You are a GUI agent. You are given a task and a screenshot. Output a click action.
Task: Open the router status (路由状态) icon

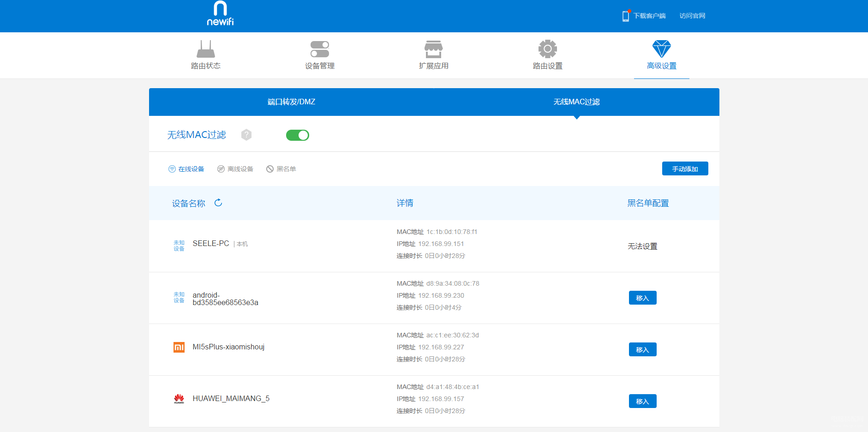point(206,49)
